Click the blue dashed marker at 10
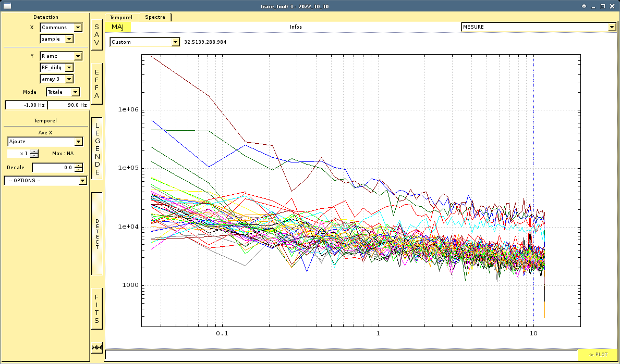 point(534,190)
